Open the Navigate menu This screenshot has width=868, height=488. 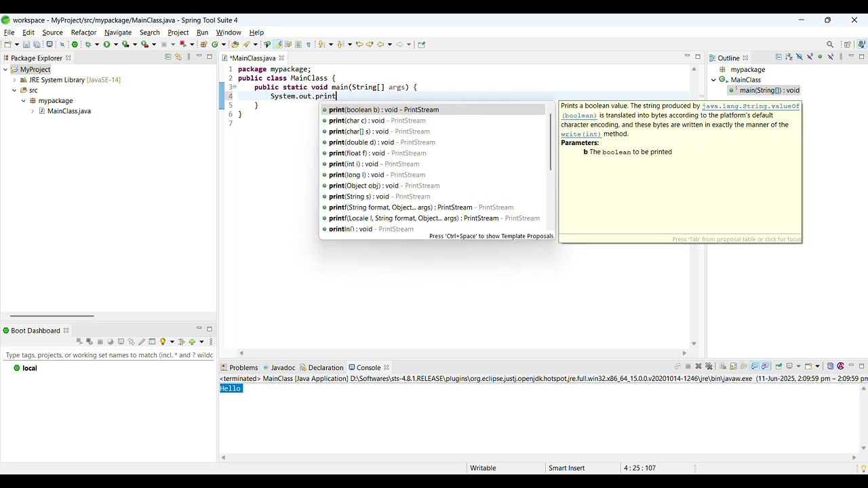(x=118, y=33)
